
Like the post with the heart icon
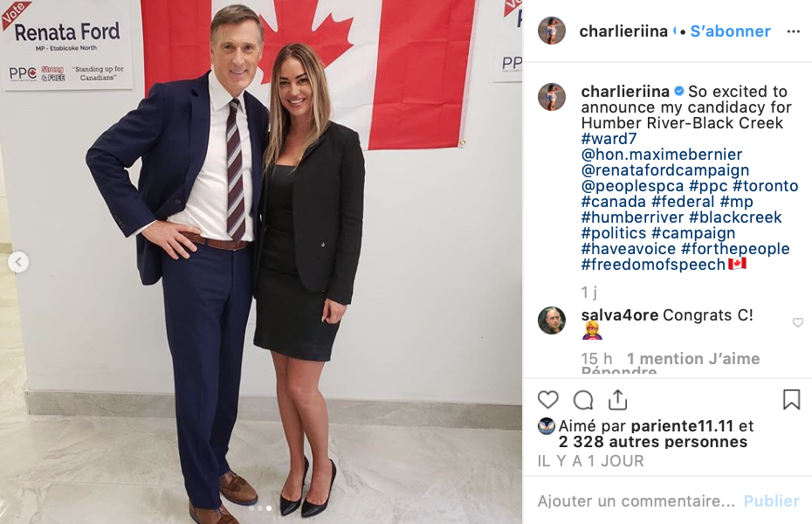[x=548, y=400]
